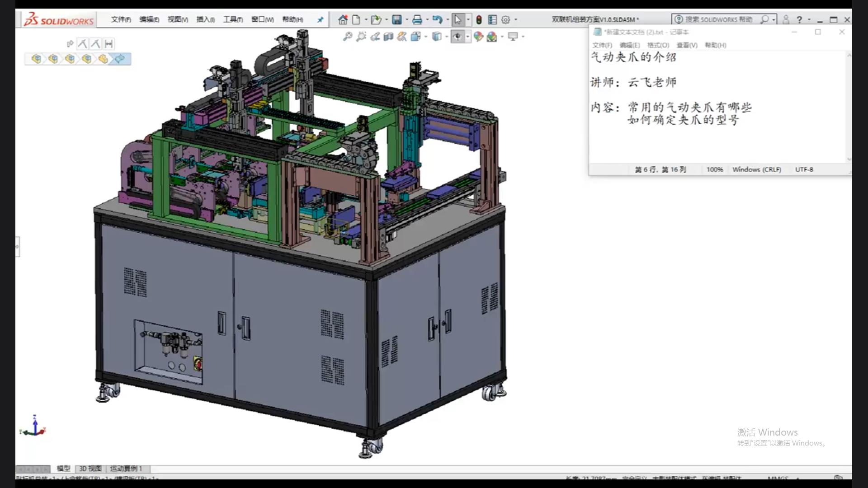Undo the last action with the blue arrow

(437, 19)
